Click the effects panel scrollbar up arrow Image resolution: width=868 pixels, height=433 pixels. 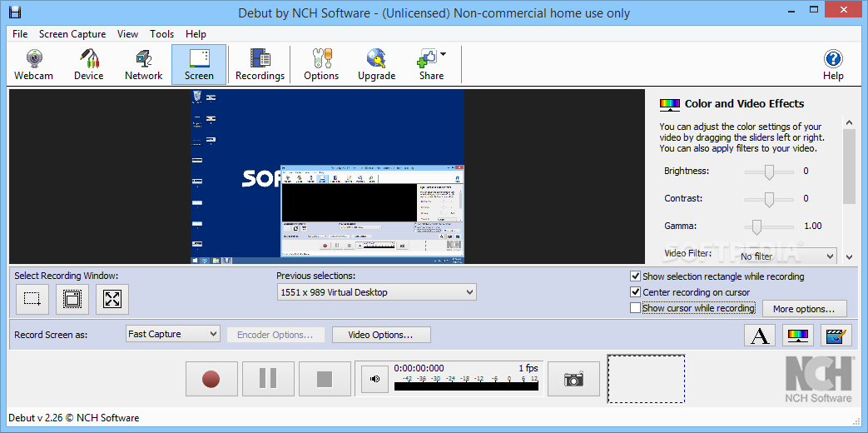coord(849,122)
